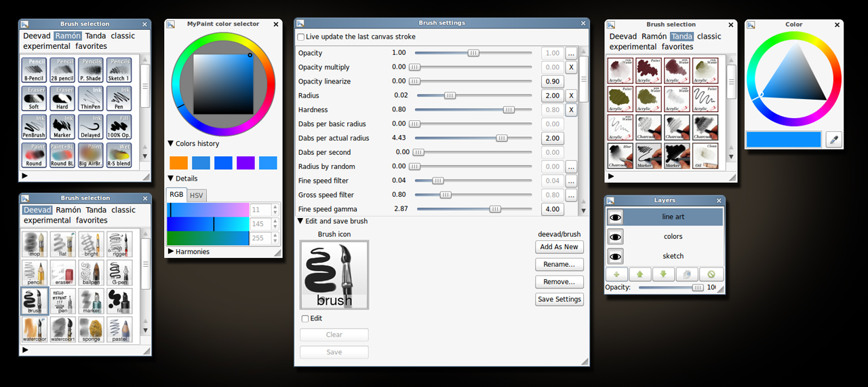
Task: Pick the purple color from Colors history
Action: point(245,163)
